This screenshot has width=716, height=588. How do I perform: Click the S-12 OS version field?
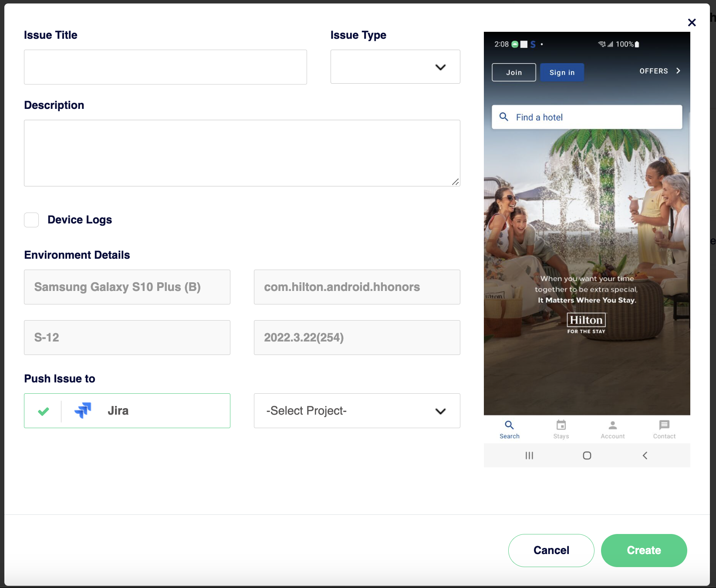[127, 338]
